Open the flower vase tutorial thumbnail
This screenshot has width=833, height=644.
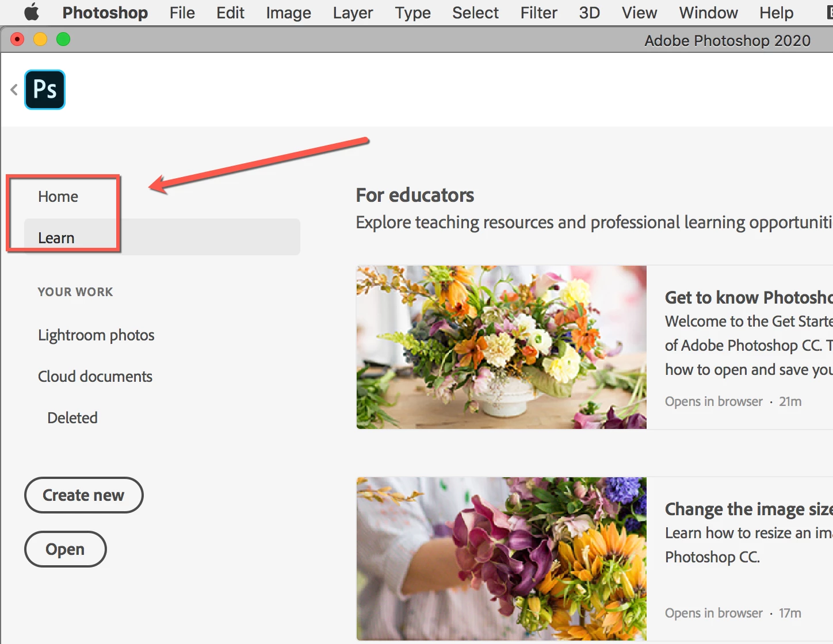502,347
